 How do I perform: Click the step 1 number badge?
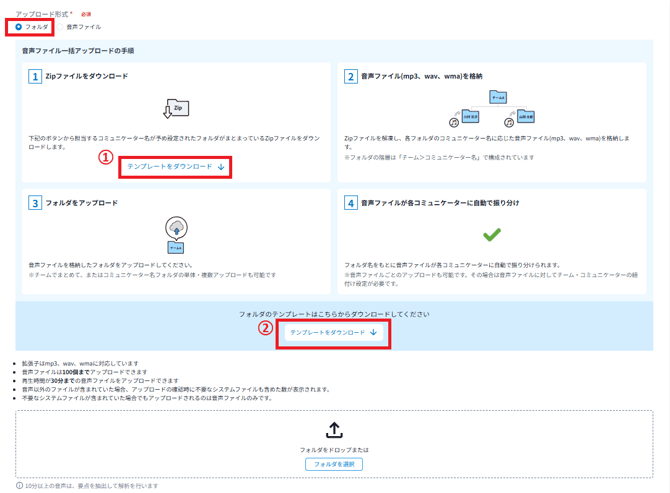click(35, 77)
